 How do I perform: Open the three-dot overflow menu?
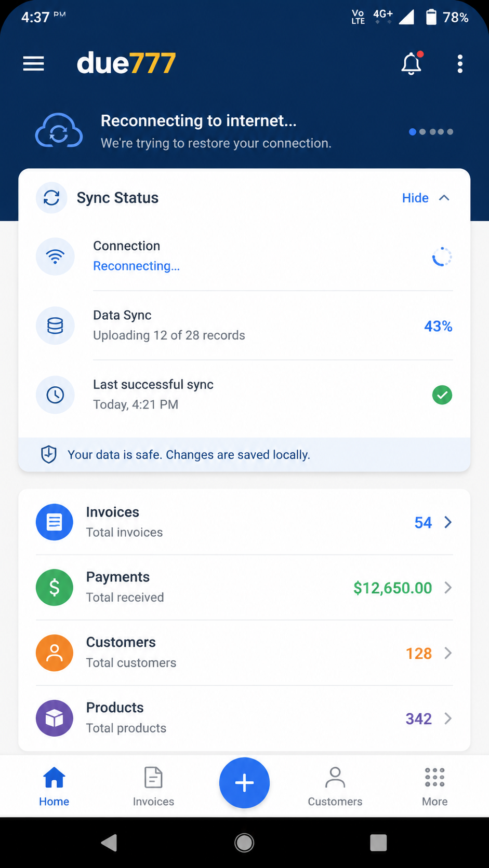point(460,64)
